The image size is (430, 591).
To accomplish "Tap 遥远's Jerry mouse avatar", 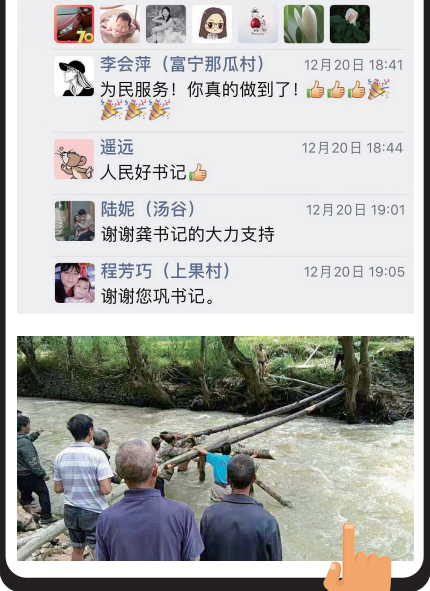I will point(74,159).
